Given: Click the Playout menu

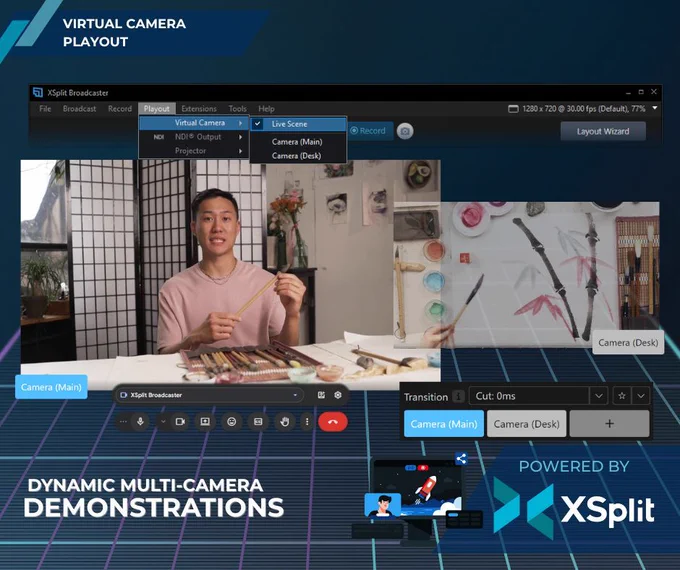Looking at the screenshot, I should point(157,109).
